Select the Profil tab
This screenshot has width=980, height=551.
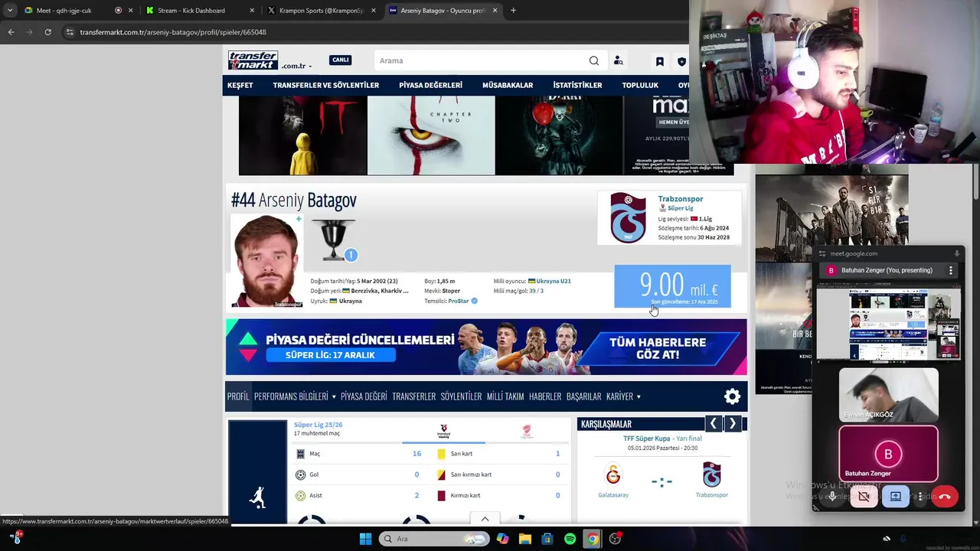[x=238, y=396]
